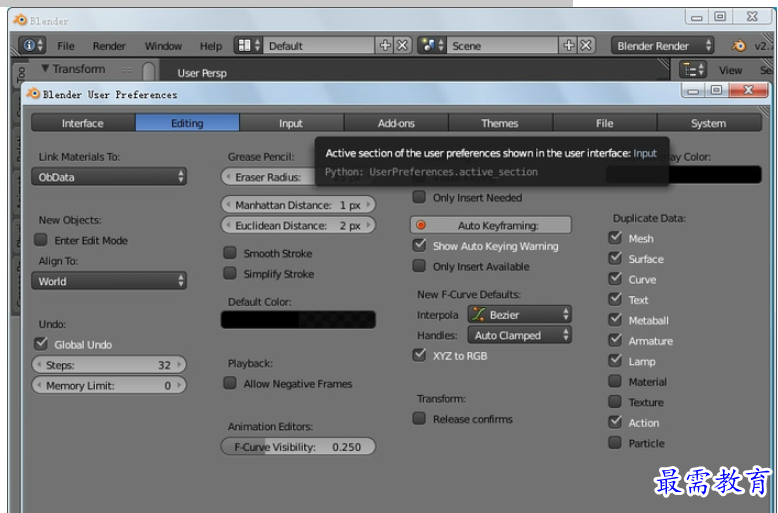This screenshot has height=513, width=778.
Task: Enable Texture in Duplicate Data
Action: [615, 401]
